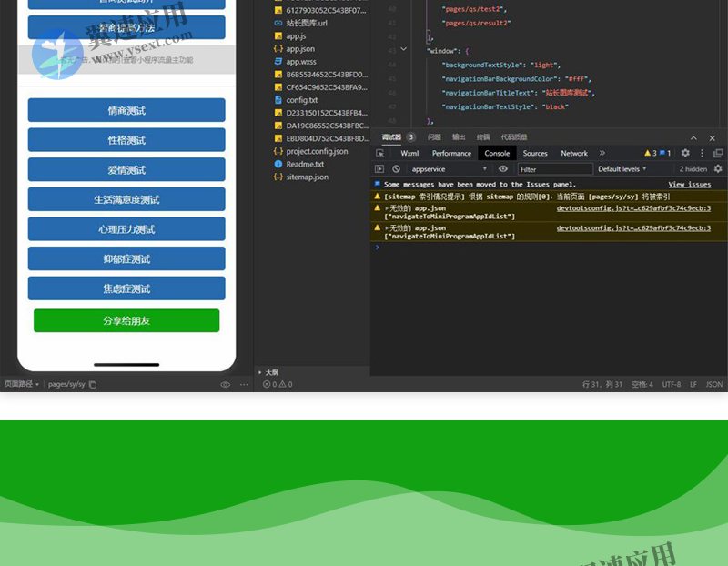Open the appservice context dropdown
Screen dimensions: 728x566
(x=448, y=169)
